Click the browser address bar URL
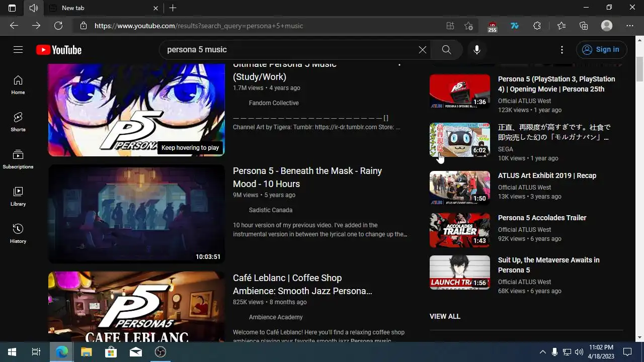 tap(199, 26)
